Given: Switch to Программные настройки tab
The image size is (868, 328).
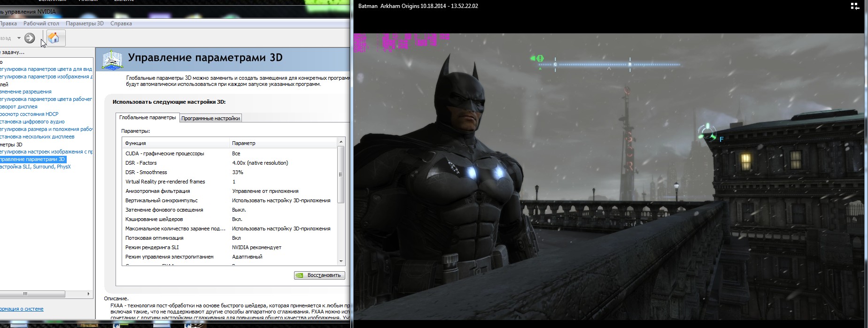Looking at the screenshot, I should [x=210, y=118].
